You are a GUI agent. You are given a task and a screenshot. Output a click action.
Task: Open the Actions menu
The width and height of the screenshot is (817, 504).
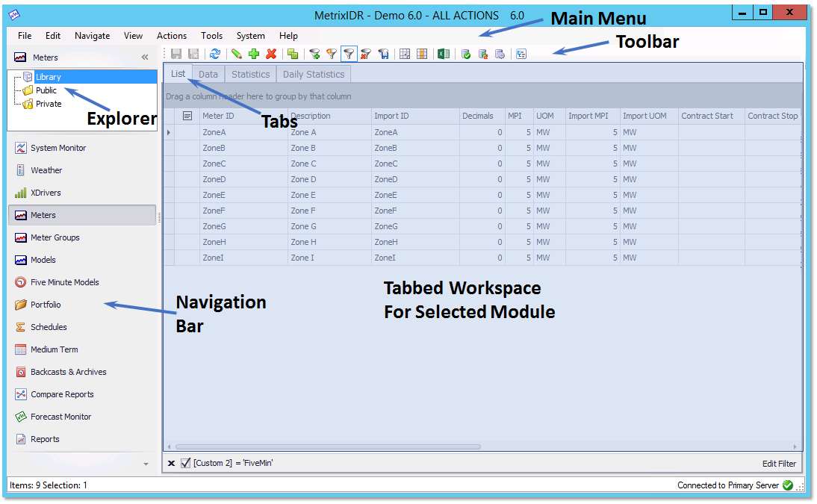(172, 36)
